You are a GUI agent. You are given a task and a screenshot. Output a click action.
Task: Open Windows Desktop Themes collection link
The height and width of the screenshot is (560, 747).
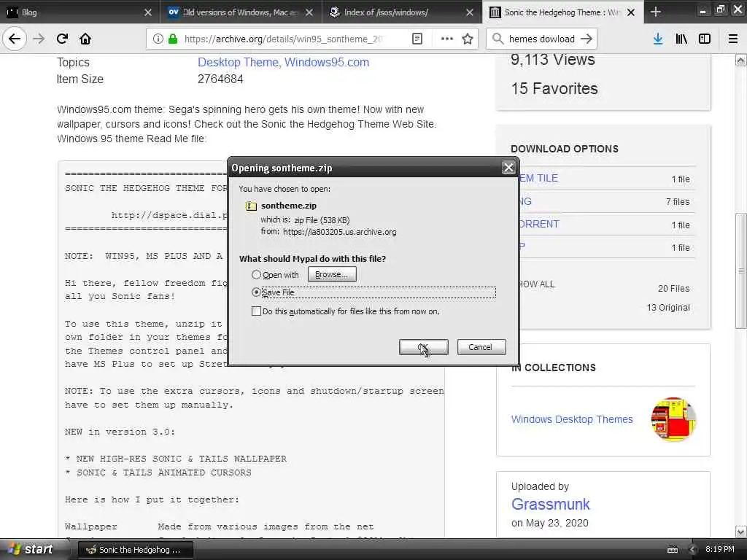[572, 419]
